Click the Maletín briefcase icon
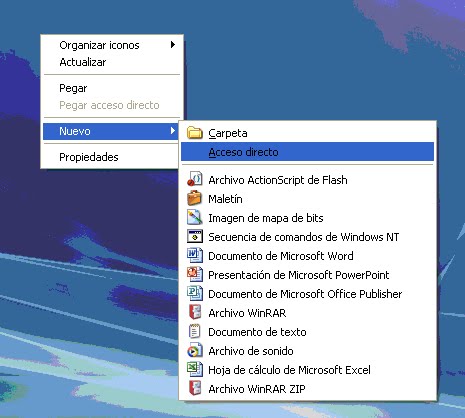The height and width of the screenshot is (418, 465). click(195, 198)
